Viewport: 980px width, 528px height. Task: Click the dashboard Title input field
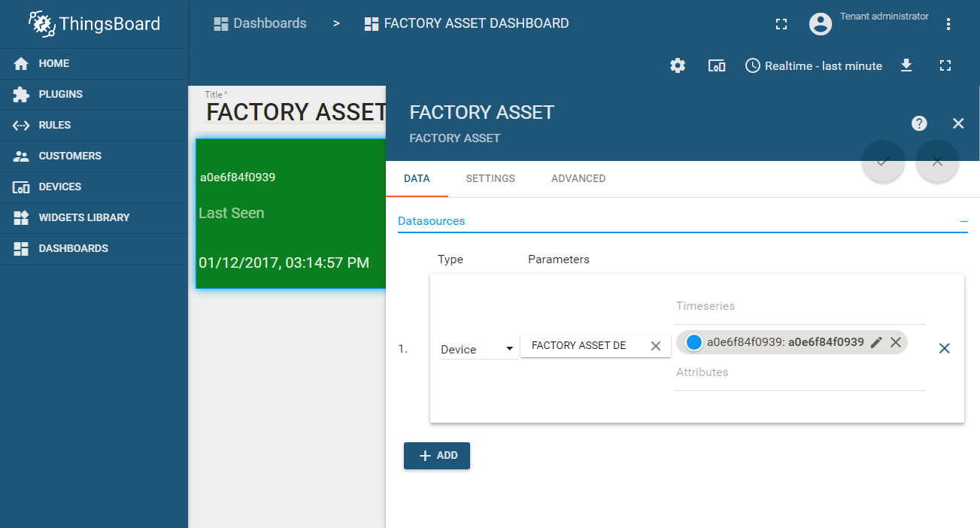click(x=296, y=112)
